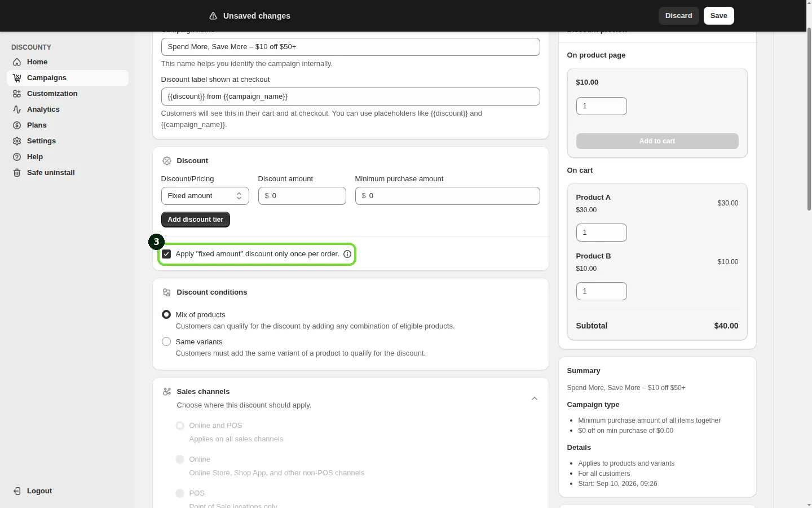This screenshot has height=508, width=812.
Task: Click the info icon beside once-per-order option
Action: [347, 254]
